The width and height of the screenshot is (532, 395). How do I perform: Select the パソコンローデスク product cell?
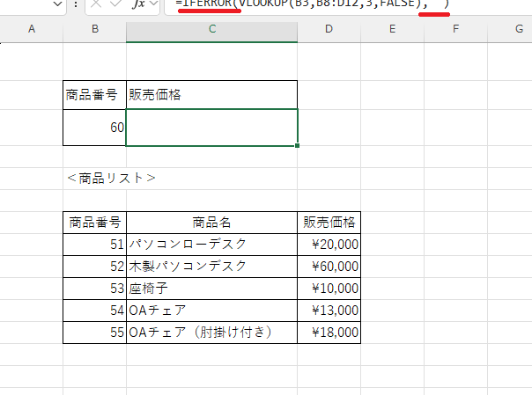click(211, 244)
